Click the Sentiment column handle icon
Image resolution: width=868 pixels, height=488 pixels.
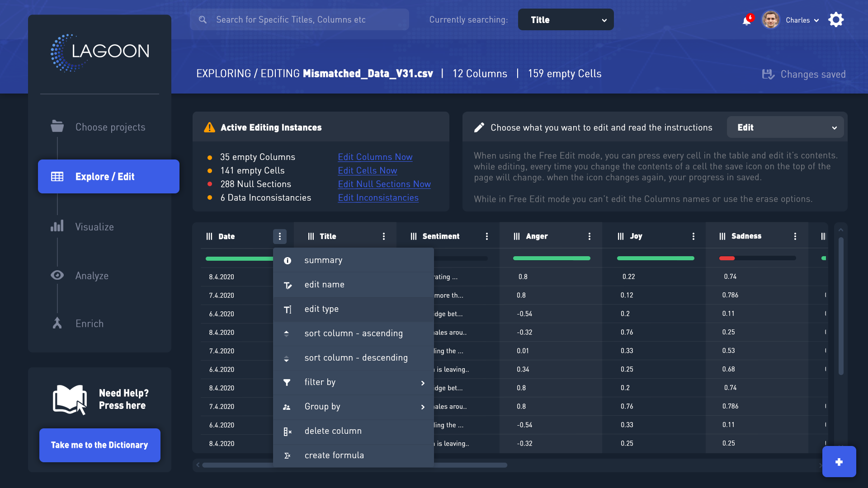(x=414, y=236)
